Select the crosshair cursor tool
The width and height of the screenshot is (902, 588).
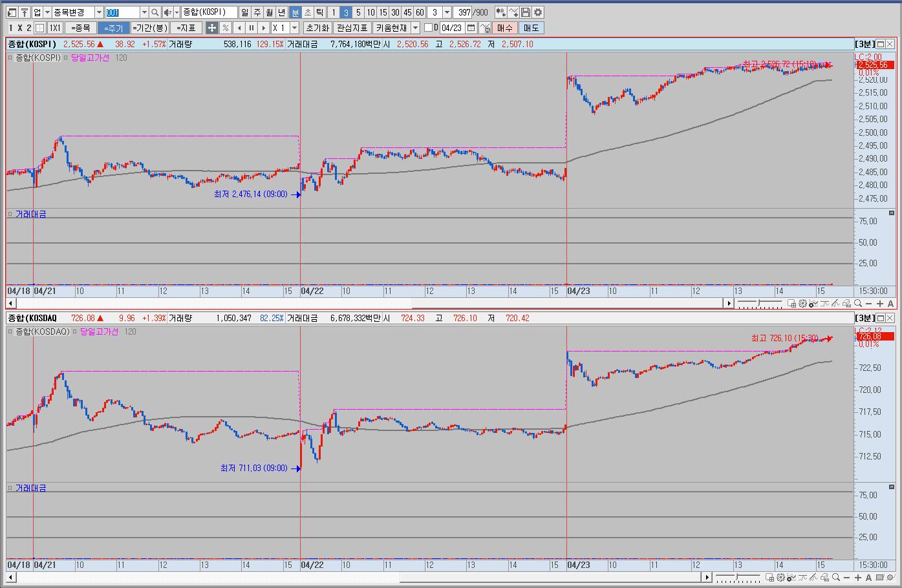[x=212, y=28]
